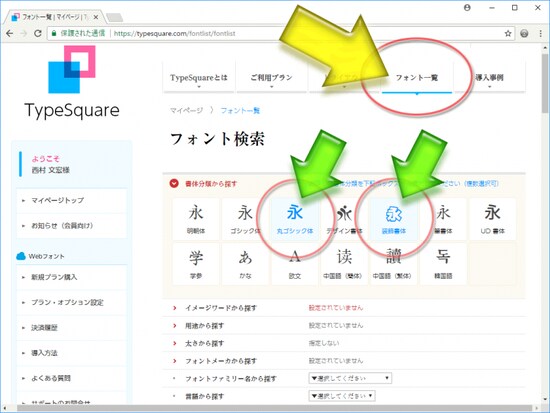Select the 韓国語 category tile

pyautogui.click(x=443, y=264)
